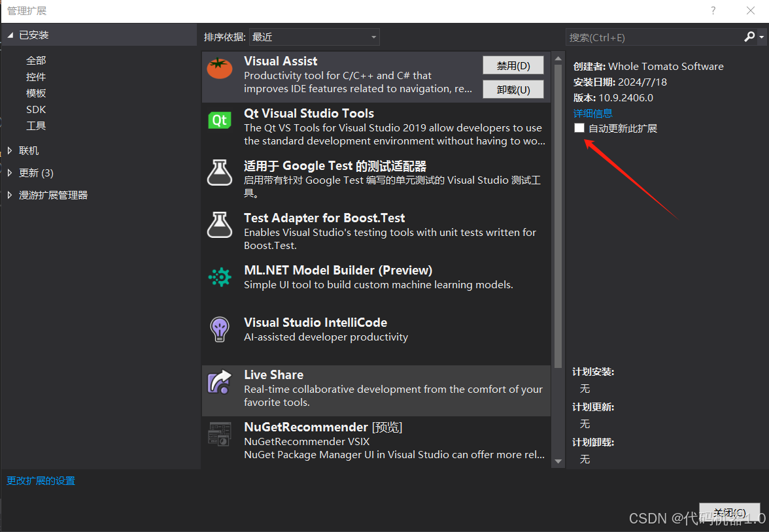769x532 pixels.
Task: Click the NuGetRecommender icon
Action: pyautogui.click(x=219, y=434)
